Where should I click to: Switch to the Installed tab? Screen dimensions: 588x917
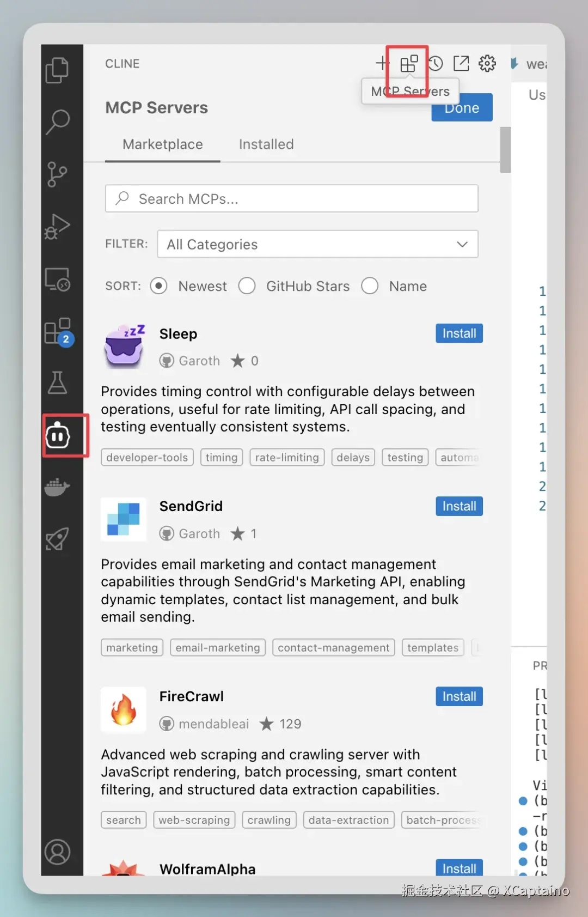[x=266, y=144]
